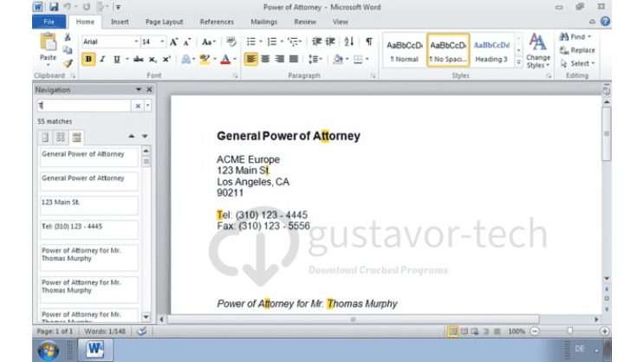Click the Text Effects icon
The image size is (644, 362).
click(185, 59)
